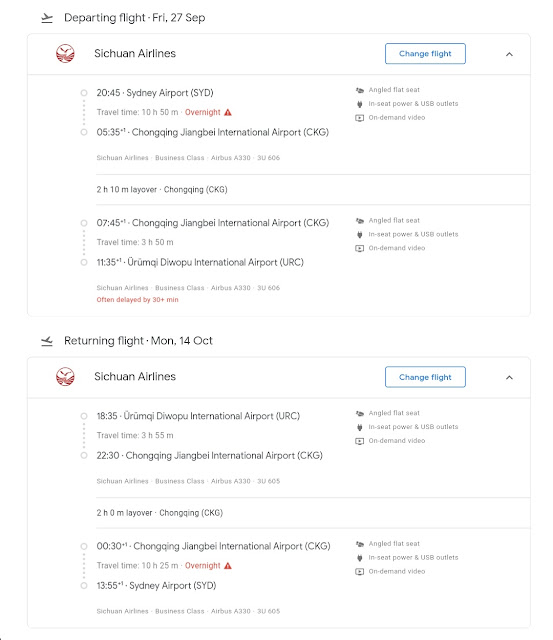The image size is (553, 640).
Task: Click the departing flight takeoff plane icon
Action: pyautogui.click(x=47, y=18)
